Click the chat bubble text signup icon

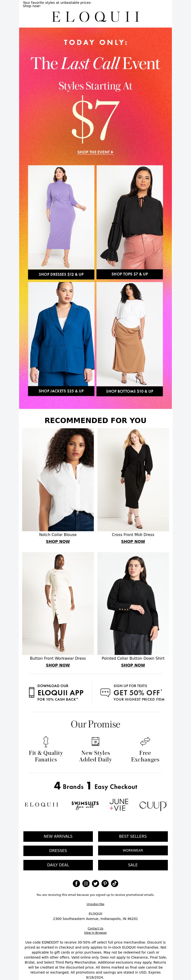point(105,692)
